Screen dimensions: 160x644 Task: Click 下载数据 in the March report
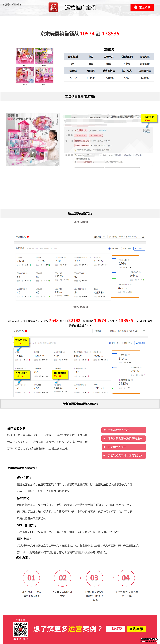click(139, 249)
